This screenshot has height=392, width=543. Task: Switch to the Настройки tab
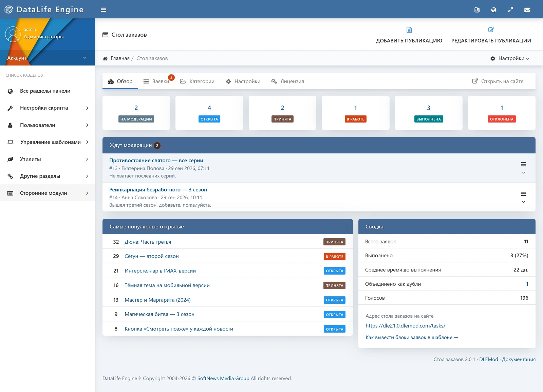pos(243,81)
